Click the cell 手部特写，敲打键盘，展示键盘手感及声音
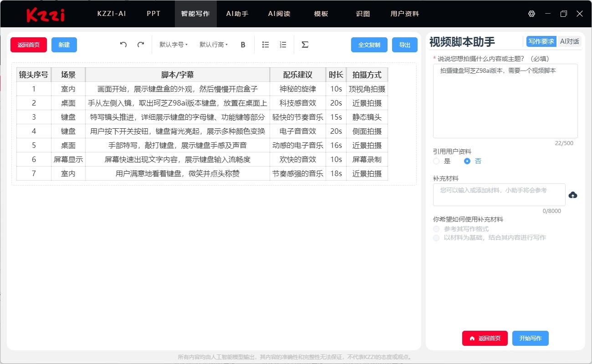Screen dimensions: 592x364 tap(178, 145)
